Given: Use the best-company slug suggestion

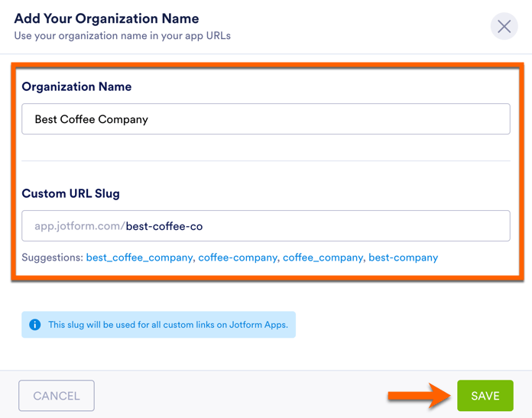Looking at the screenshot, I should [x=403, y=258].
